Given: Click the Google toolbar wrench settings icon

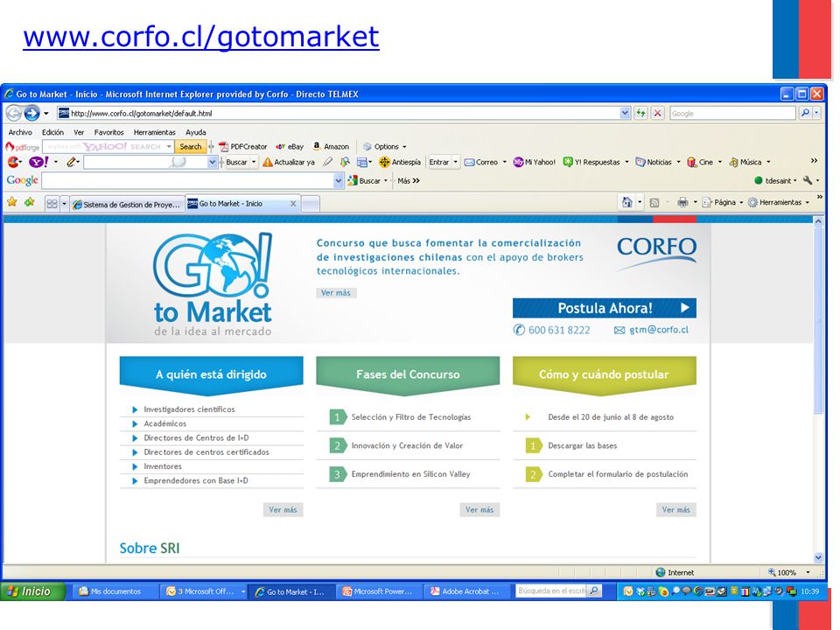Looking at the screenshot, I should click(808, 180).
